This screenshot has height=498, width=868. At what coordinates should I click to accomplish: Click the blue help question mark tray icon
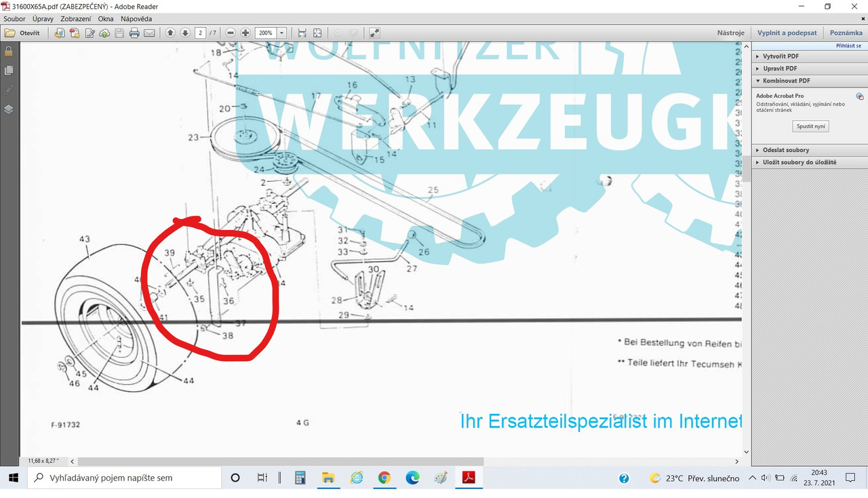624,478
